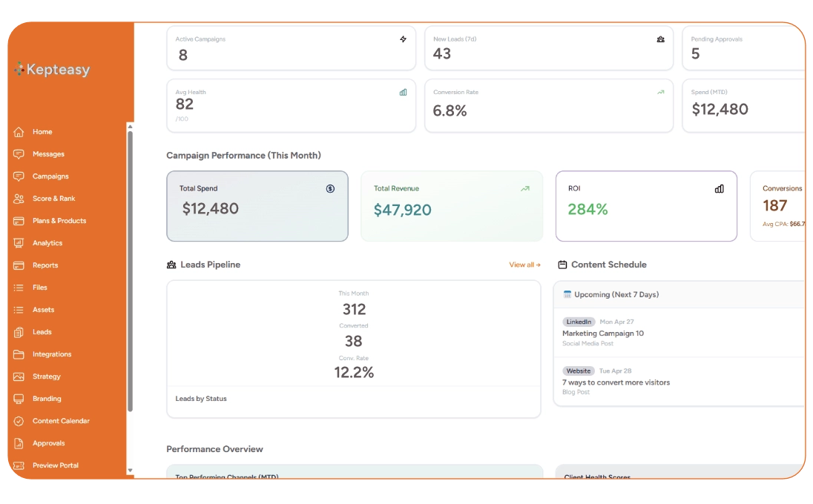Click the sidebar scrollbar down arrow
The height and width of the screenshot is (504, 813).
(x=130, y=471)
